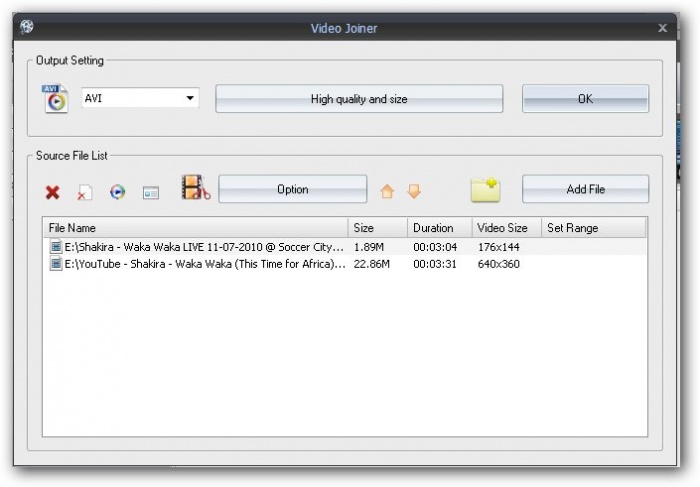
Task: Click the Video Joiner title bar app icon
Action: point(27,27)
